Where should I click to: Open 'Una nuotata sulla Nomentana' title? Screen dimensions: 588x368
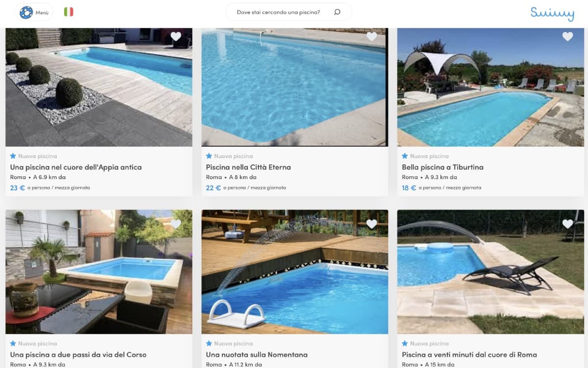[x=257, y=354]
